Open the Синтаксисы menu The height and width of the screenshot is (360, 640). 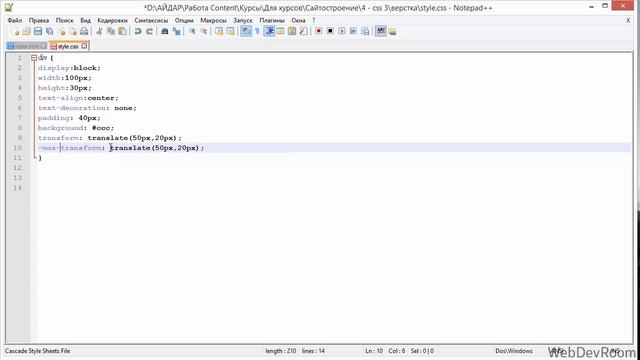151,20
